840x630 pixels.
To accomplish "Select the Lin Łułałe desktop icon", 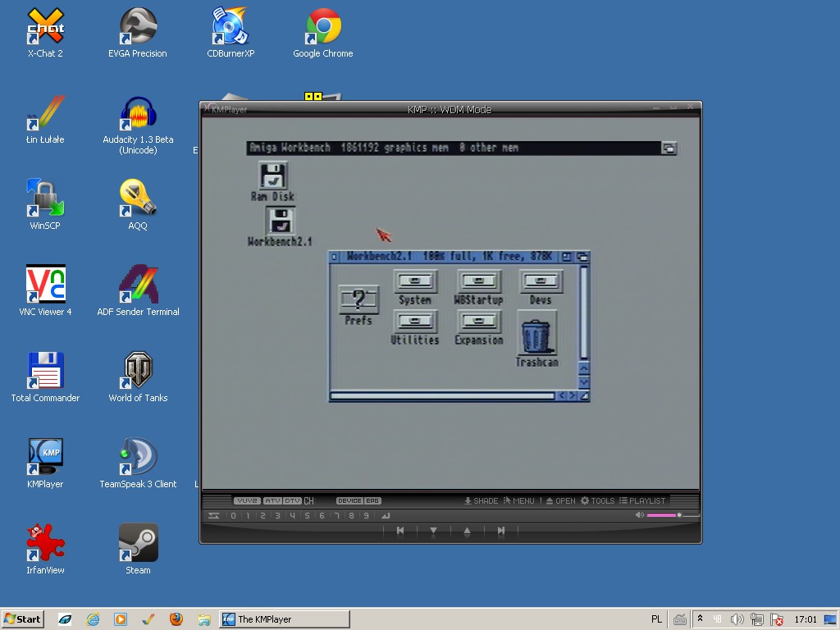I will (x=46, y=119).
